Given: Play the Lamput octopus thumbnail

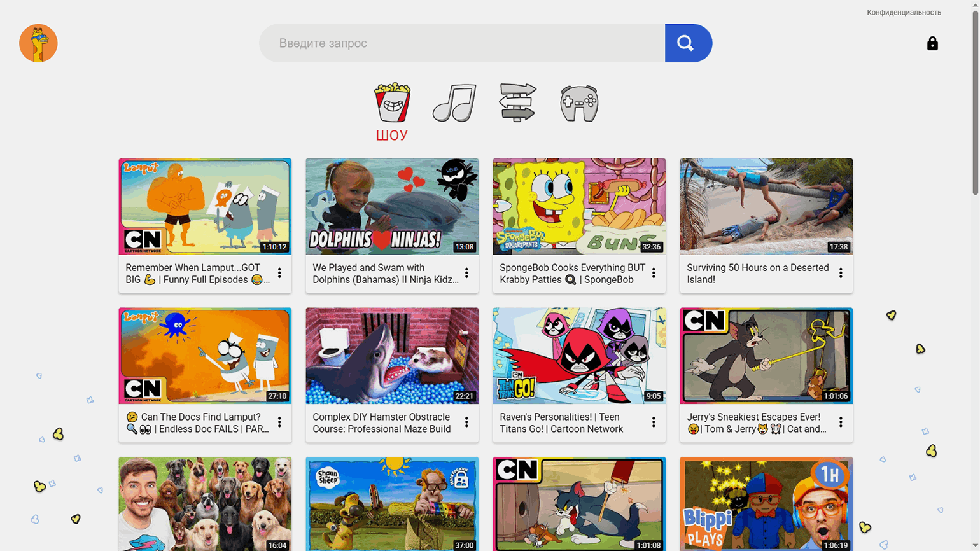Looking at the screenshot, I should coord(205,356).
